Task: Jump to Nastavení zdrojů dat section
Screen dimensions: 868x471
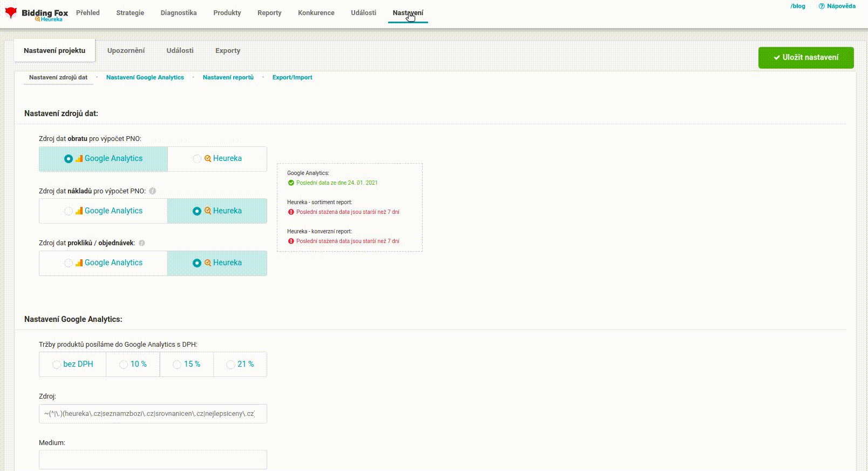Action: (x=58, y=78)
